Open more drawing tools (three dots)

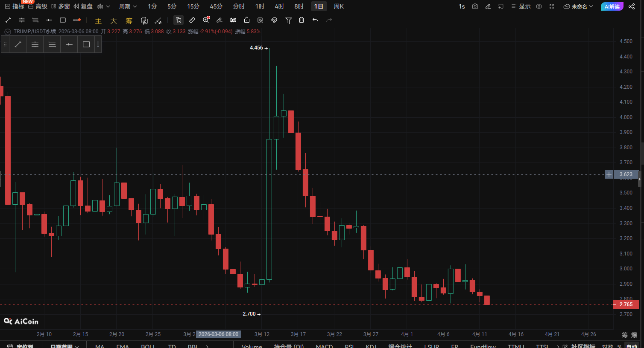pyautogui.click(x=77, y=20)
